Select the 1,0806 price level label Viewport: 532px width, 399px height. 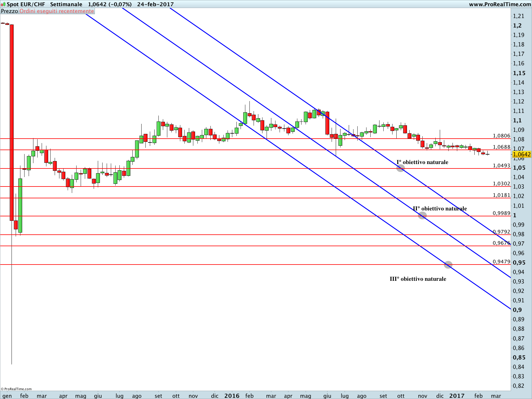(x=502, y=136)
